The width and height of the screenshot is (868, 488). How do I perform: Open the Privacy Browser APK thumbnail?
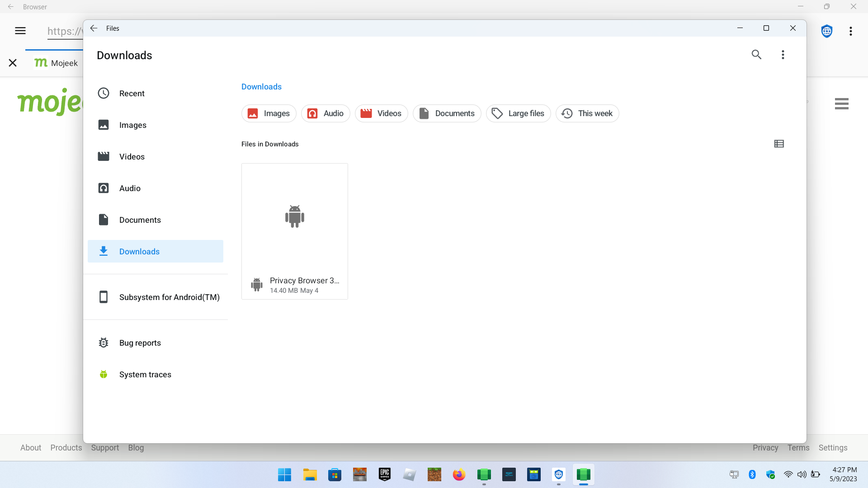[x=295, y=216]
